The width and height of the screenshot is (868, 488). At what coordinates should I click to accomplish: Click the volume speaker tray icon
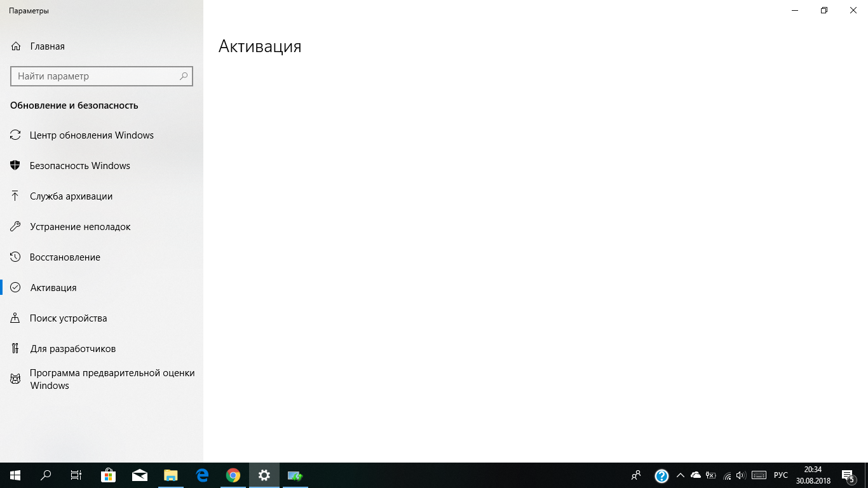coord(741,475)
